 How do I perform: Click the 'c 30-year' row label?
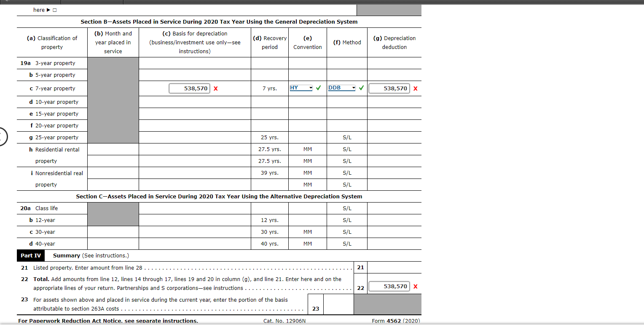(42, 232)
